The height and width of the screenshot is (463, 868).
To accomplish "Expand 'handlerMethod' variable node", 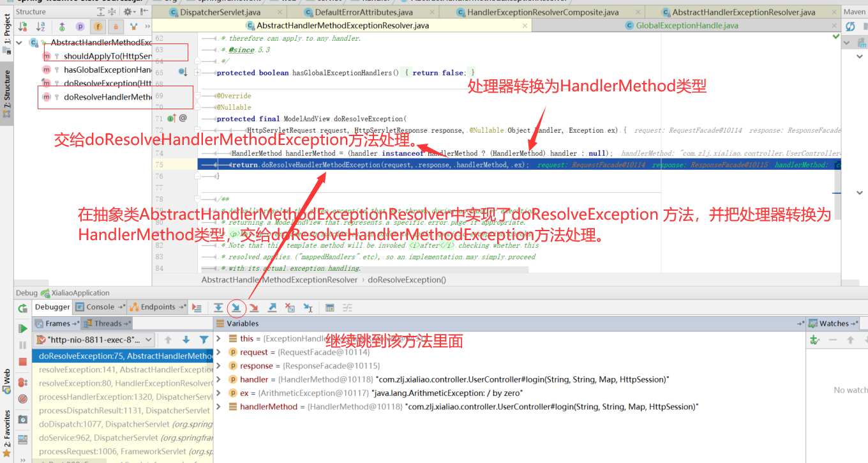I will (x=218, y=406).
